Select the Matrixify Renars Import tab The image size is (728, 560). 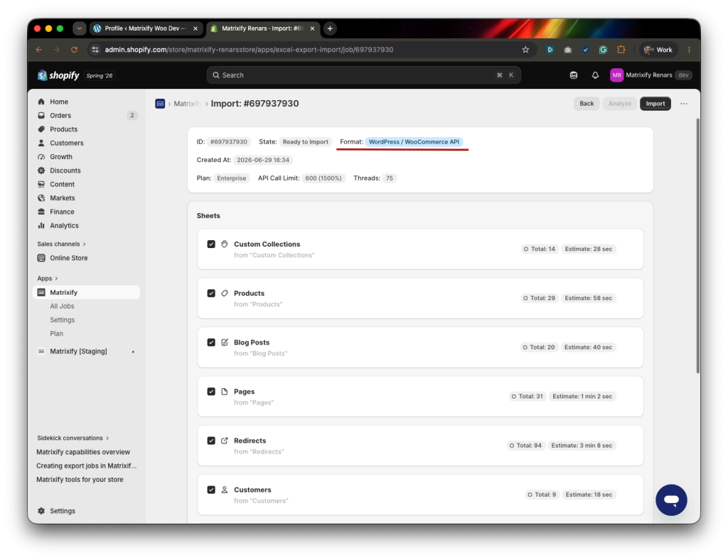pyautogui.click(x=263, y=28)
